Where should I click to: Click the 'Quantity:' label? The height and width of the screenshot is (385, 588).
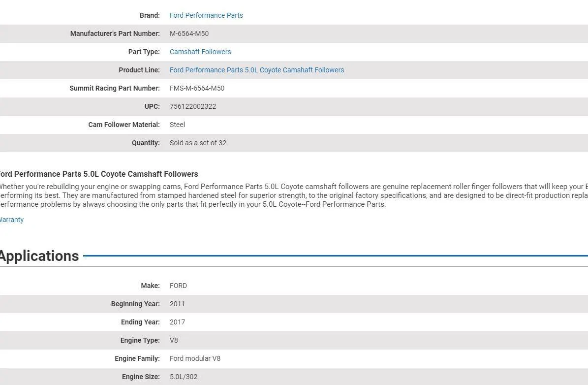click(x=146, y=143)
